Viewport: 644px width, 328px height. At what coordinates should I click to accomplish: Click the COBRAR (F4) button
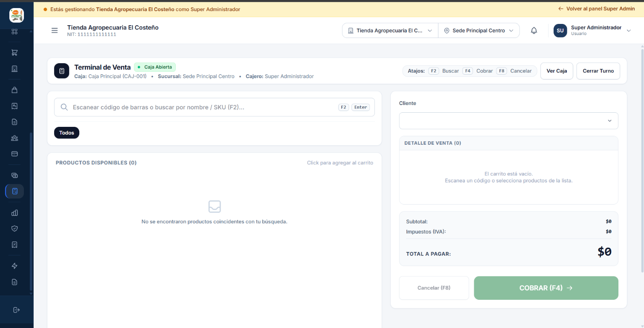pos(546,288)
